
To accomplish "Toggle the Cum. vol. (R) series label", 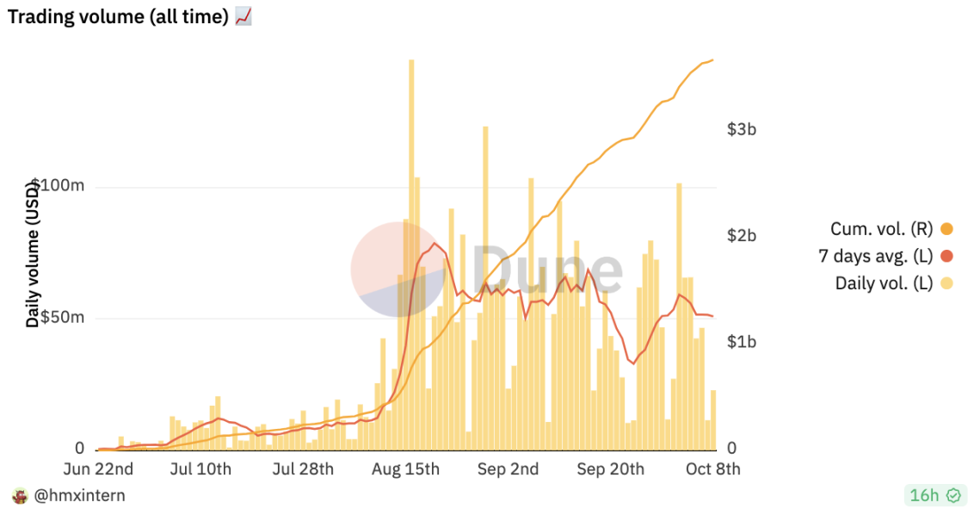I will [x=881, y=229].
